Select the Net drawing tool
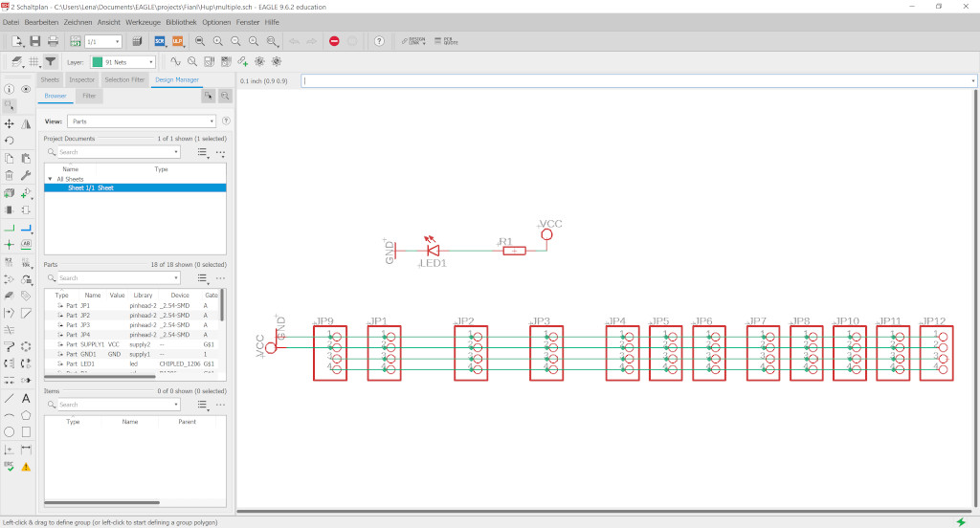This screenshot has width=980, height=528. tap(9, 228)
